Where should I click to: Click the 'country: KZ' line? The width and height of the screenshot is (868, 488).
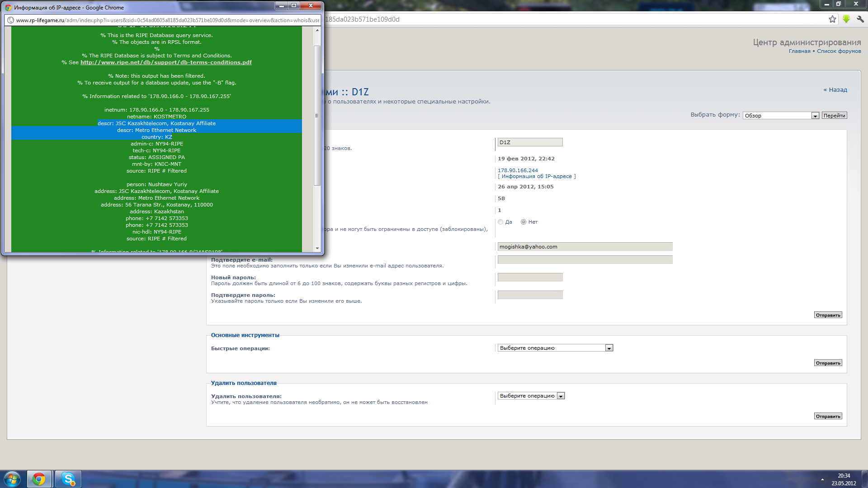(156, 137)
